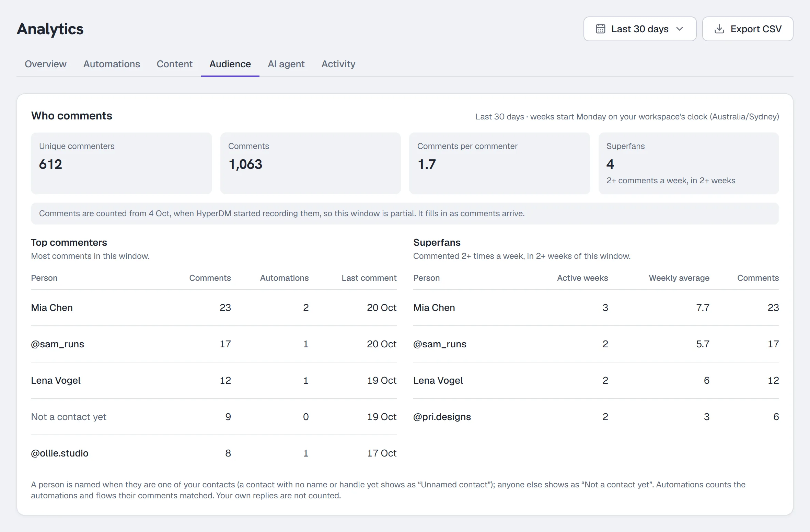Expand the Last 30 days chevron
The height and width of the screenshot is (532, 810).
click(679, 29)
